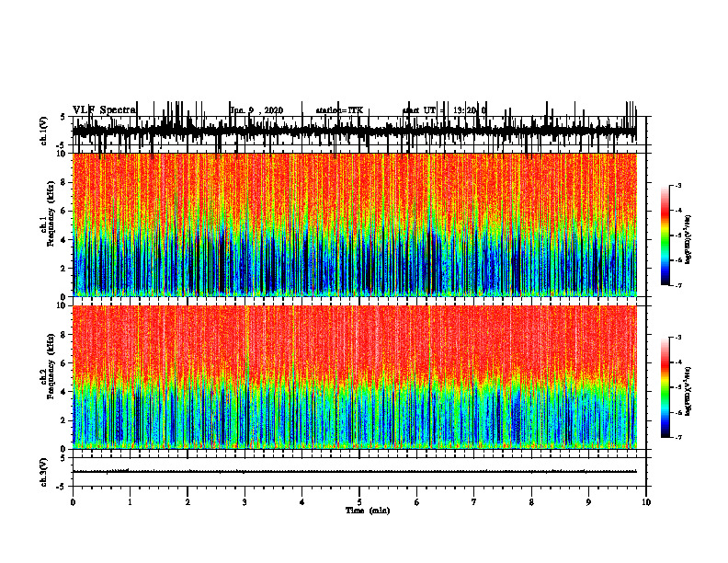Click the "6" tick on the time axis

pos(417,502)
